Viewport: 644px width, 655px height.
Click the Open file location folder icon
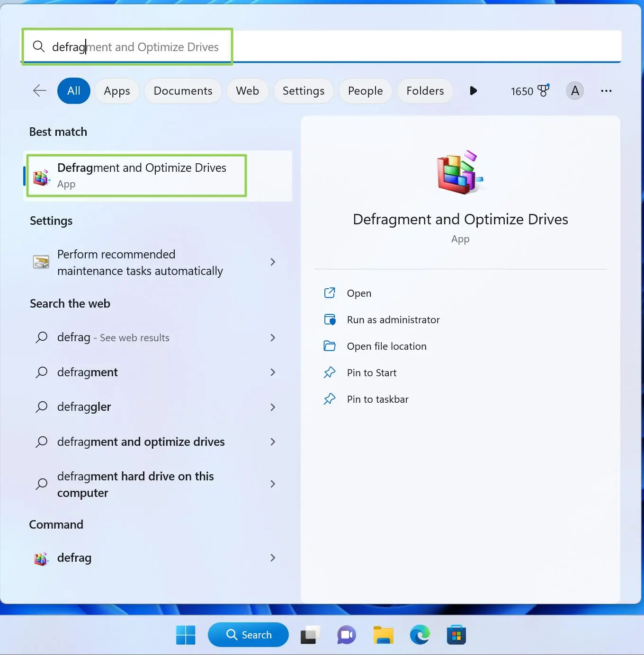pyautogui.click(x=330, y=346)
